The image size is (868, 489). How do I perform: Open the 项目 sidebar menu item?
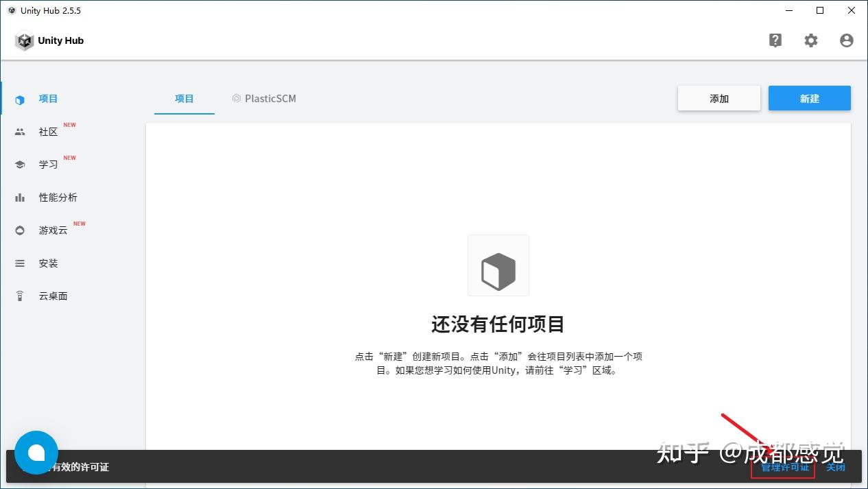coord(48,98)
